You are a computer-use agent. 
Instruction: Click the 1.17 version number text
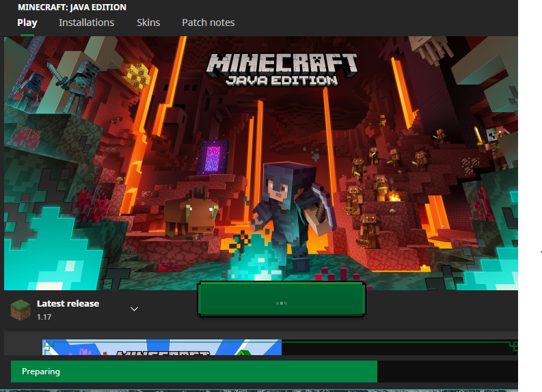click(44, 317)
